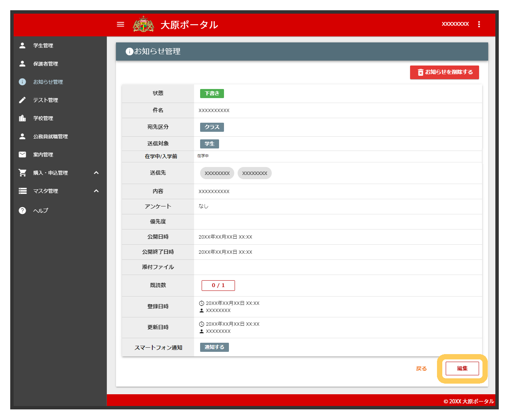
Task: Click the 学生 badge in 送信対象
Action: tap(210, 144)
